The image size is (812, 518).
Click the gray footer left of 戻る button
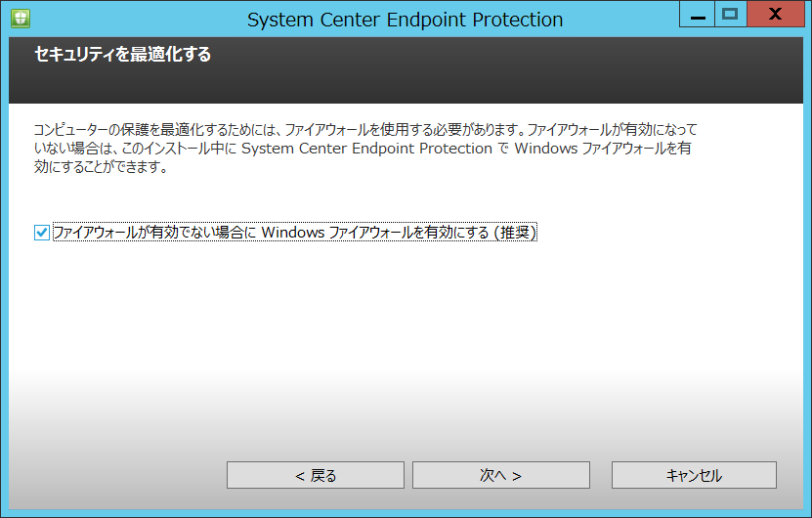click(117, 475)
